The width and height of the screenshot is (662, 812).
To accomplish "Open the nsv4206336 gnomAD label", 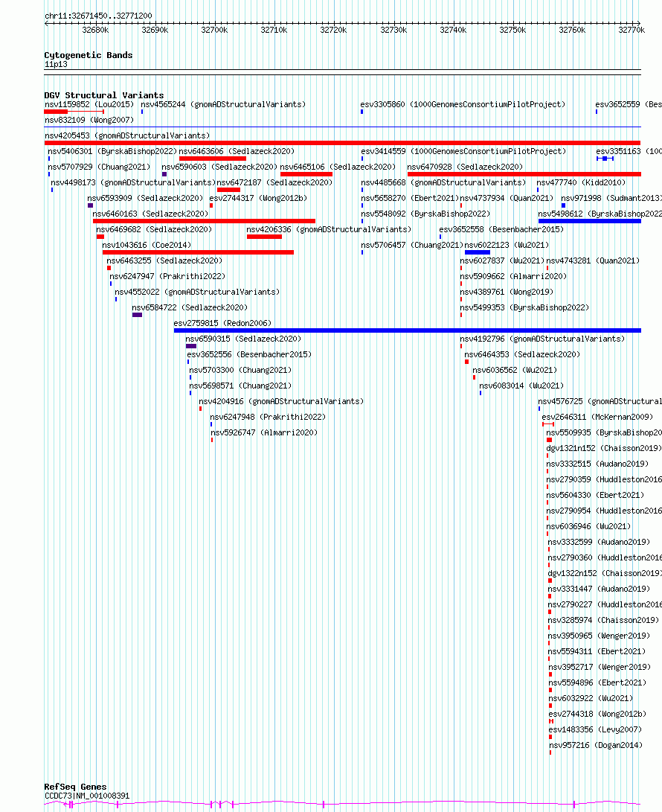I will [329, 229].
